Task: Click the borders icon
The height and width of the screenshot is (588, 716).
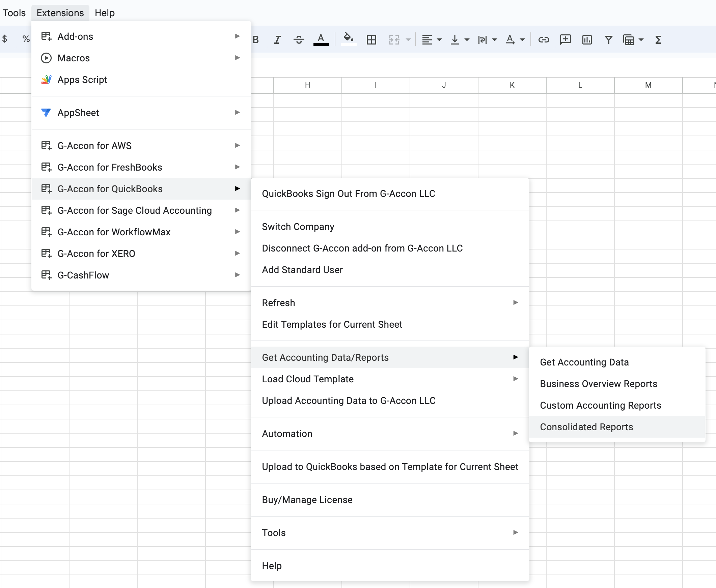Action: click(371, 40)
